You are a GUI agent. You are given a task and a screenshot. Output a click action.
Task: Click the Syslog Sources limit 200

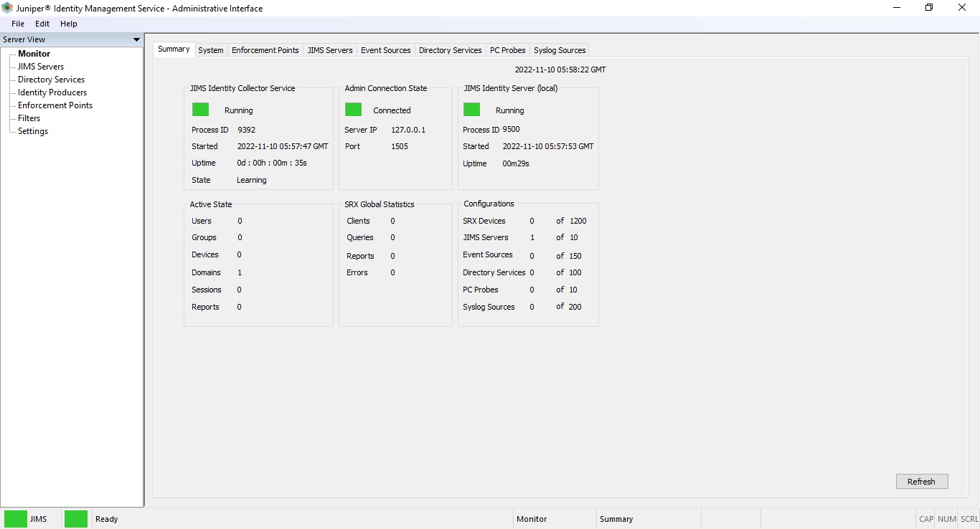[575, 307]
